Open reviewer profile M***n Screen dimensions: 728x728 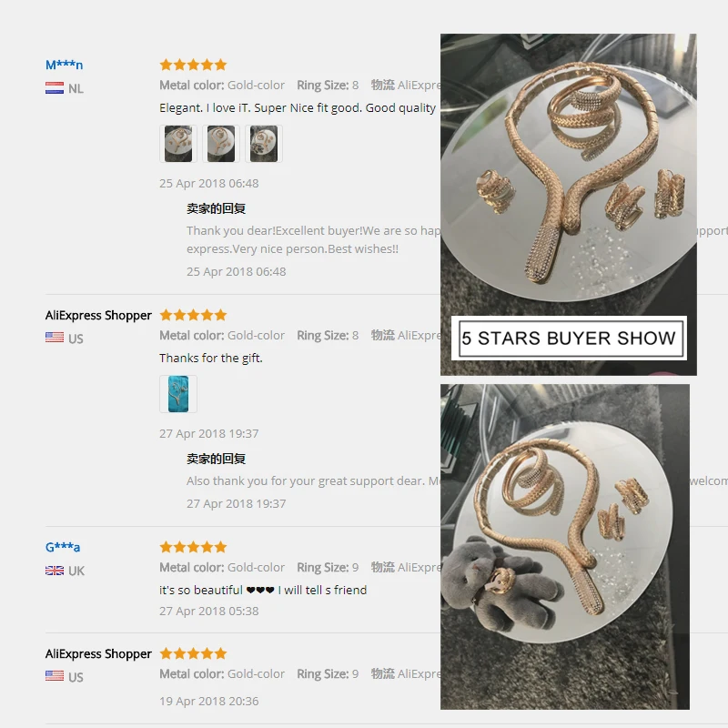tap(64, 65)
